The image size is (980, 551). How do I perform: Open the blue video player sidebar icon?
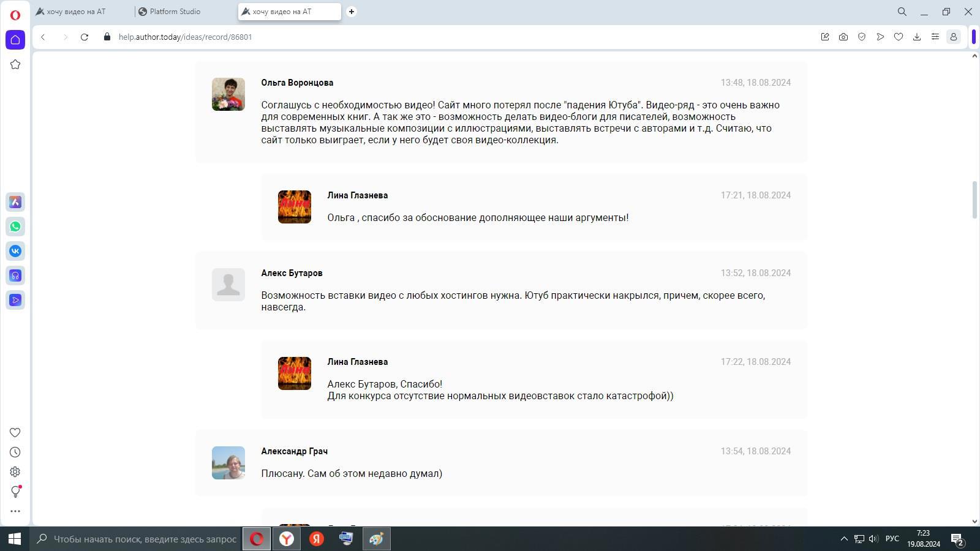tap(15, 300)
